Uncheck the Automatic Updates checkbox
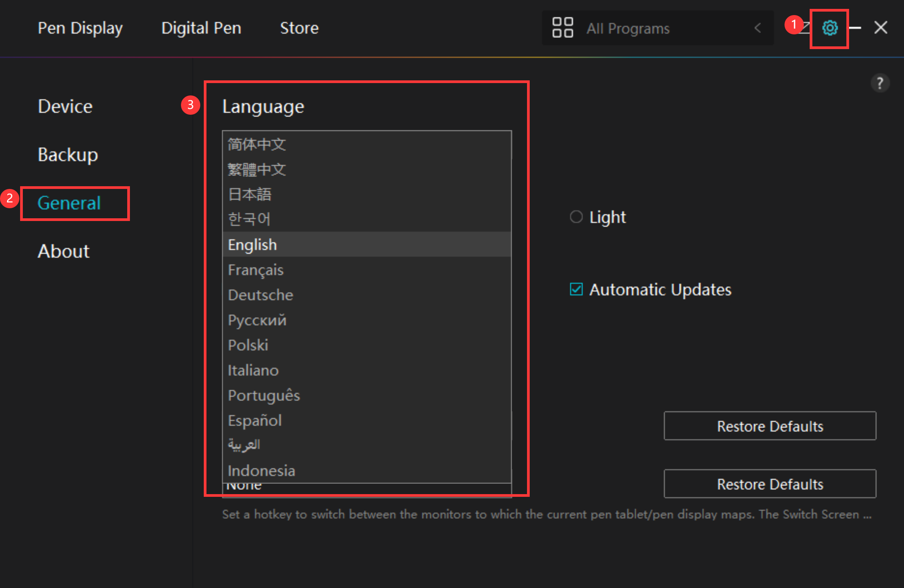Image resolution: width=904 pixels, height=588 pixels. point(576,289)
